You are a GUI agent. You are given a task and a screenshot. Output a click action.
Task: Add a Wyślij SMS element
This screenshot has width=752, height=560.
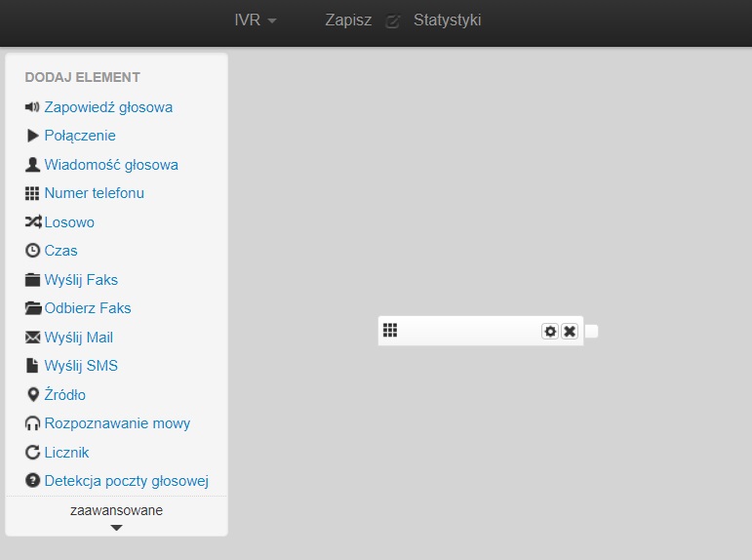[x=81, y=366]
